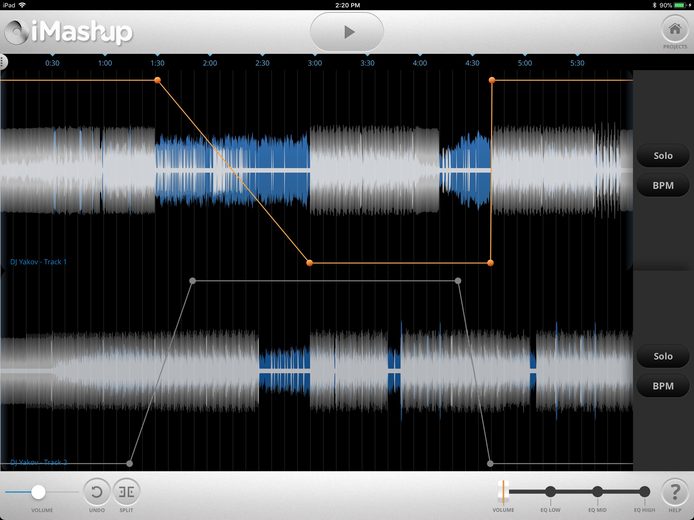Jump to 3:00 on the timeline
694x520 pixels.
(315, 63)
